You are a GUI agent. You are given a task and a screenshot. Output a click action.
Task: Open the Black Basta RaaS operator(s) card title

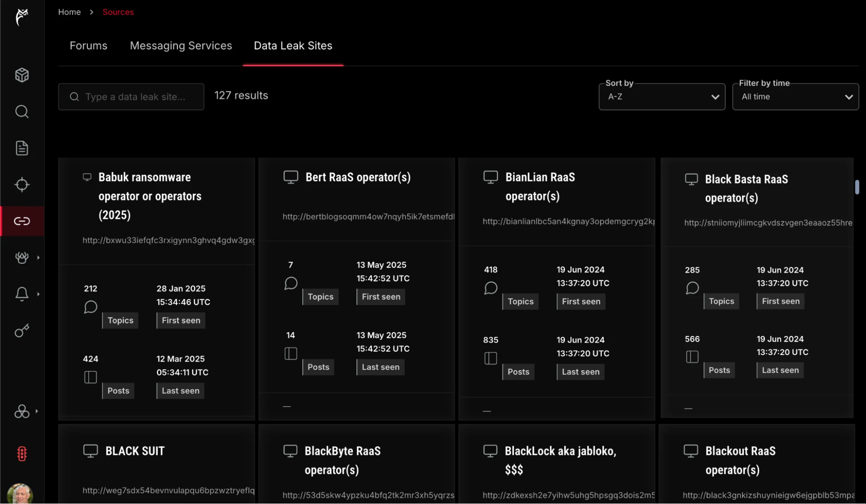[x=746, y=188]
